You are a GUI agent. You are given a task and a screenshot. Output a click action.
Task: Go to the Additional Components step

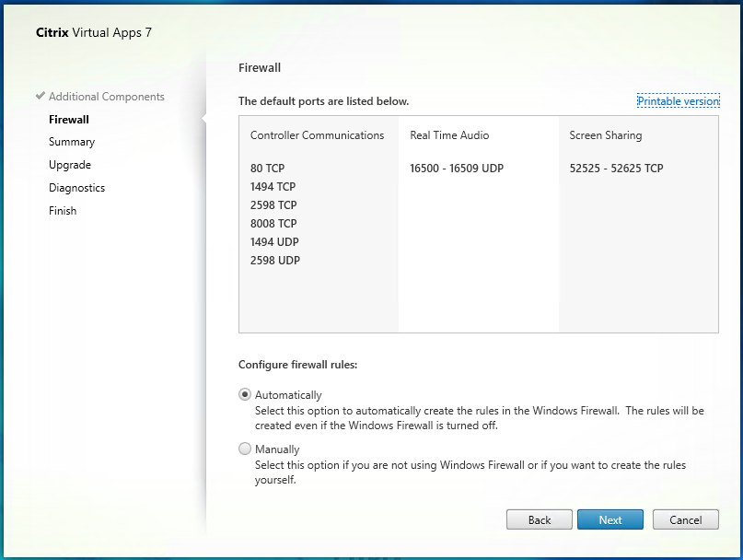coord(106,97)
